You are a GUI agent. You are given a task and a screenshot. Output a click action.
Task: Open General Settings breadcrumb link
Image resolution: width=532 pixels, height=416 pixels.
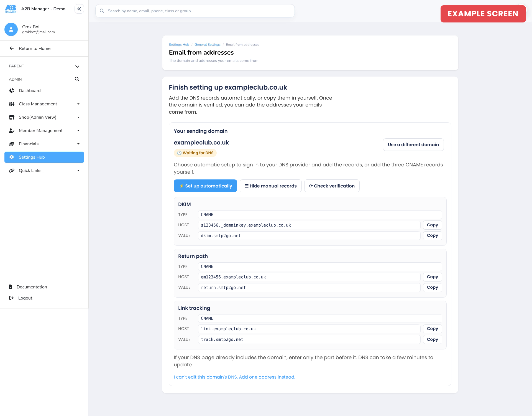208,45
